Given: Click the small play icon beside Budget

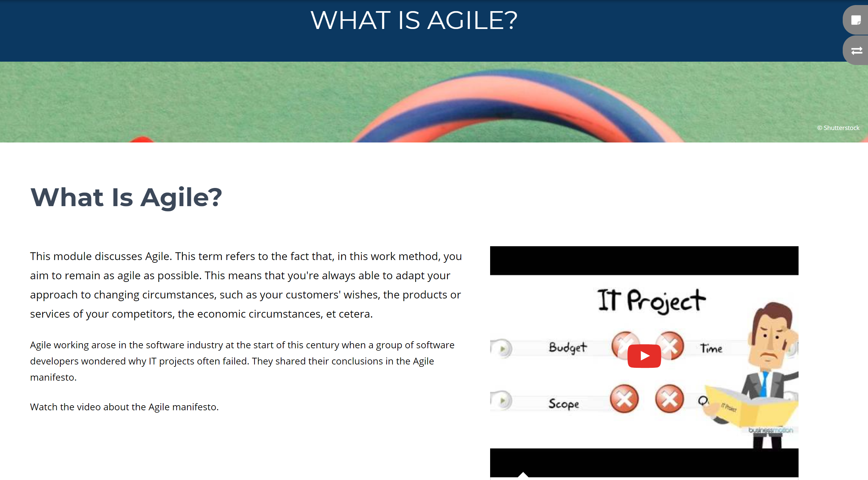Looking at the screenshot, I should [x=503, y=349].
